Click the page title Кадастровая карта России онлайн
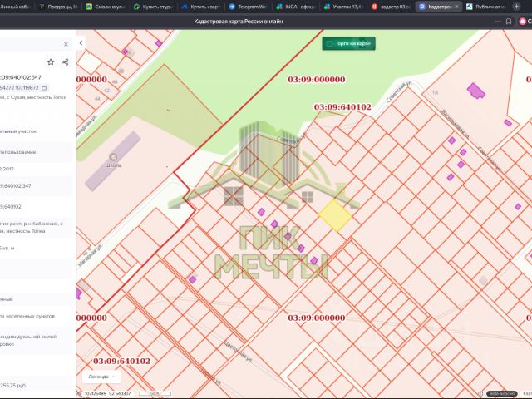 click(x=239, y=22)
